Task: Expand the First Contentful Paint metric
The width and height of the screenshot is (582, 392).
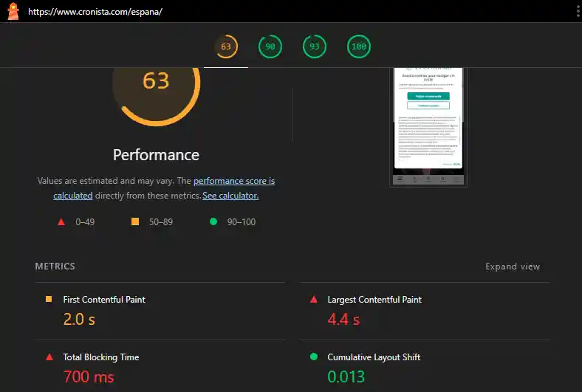Action: [x=104, y=300]
